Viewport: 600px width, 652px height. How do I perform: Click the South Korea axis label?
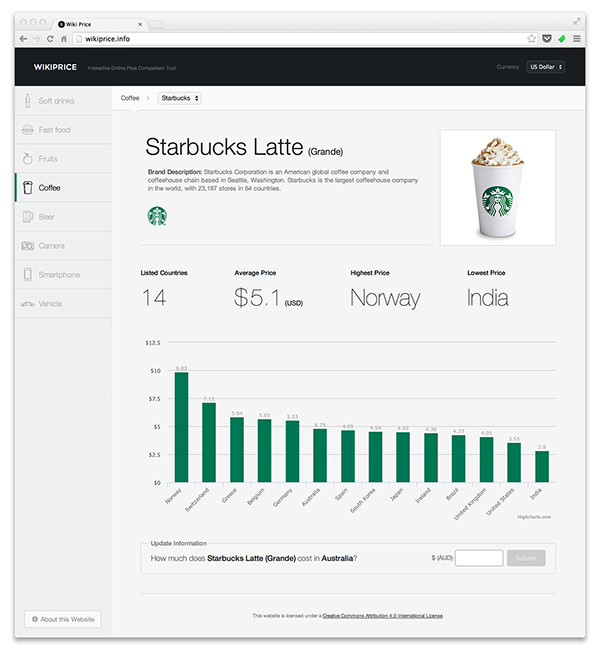coord(363,500)
